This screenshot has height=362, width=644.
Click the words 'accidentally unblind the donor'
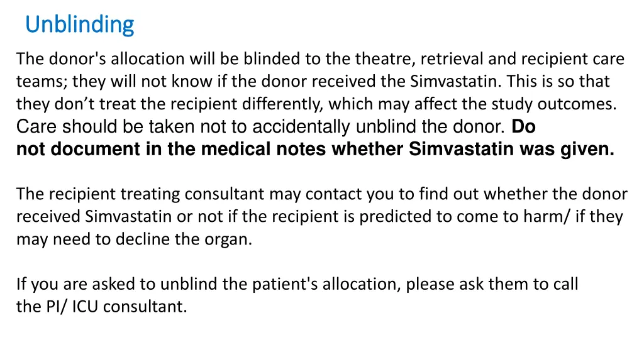pyautogui.click(x=378, y=126)
